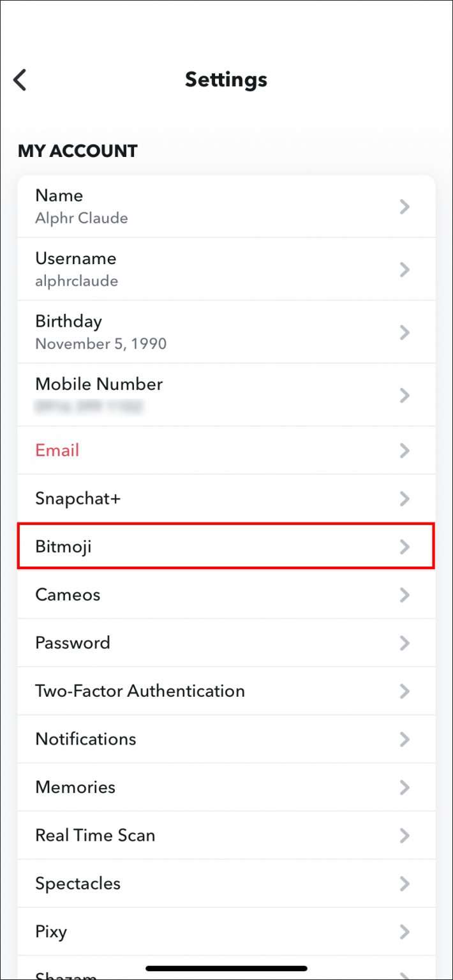
Task: Expand the Bitmoji row via its chevron
Action: (x=405, y=546)
